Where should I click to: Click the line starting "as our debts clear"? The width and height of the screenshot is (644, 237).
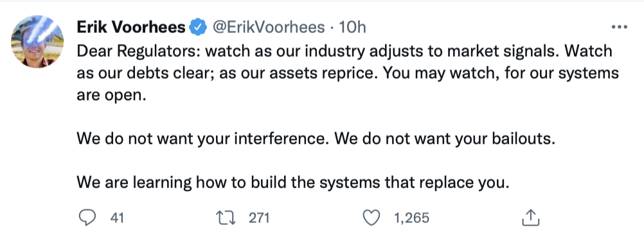point(348,74)
